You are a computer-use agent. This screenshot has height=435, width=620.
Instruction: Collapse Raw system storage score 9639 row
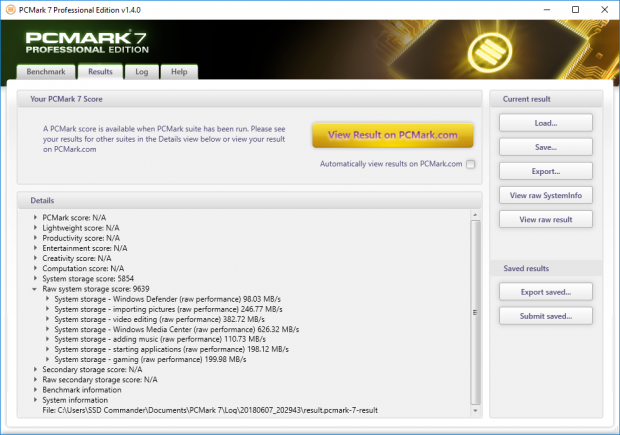click(35, 289)
